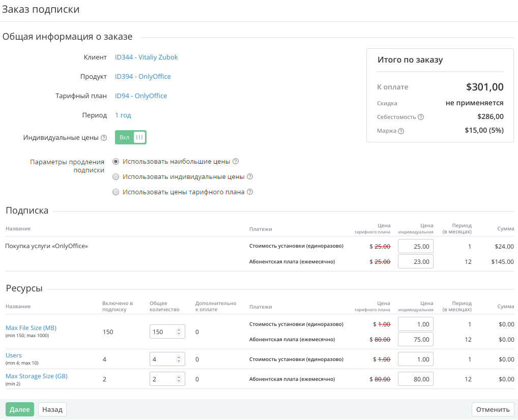Click help icon for Использовать наибольшие цены
Screen dimensions: 518x420
coord(236,162)
